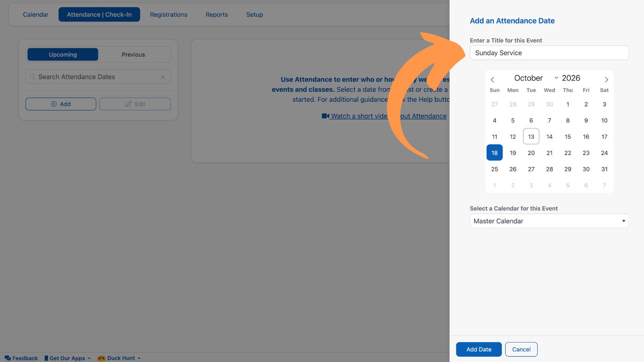Click the Cancel button

tap(521, 350)
